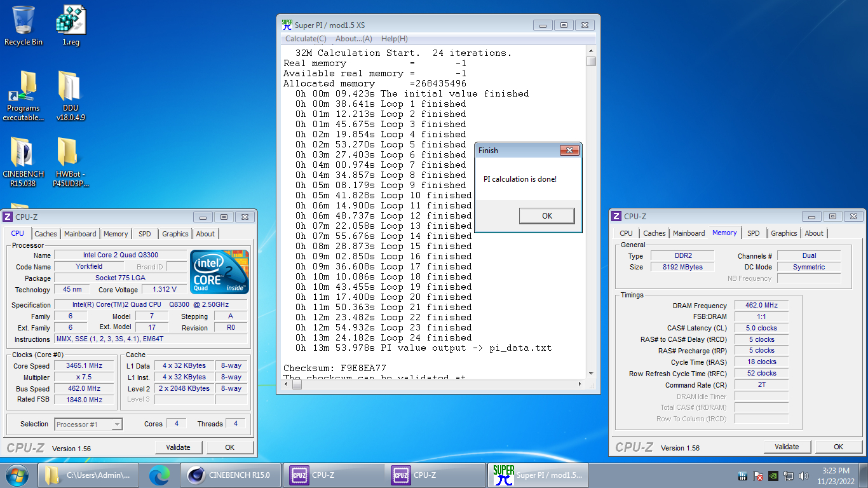
Task: Open Graphics tab in CPU-Z processor window
Action: tap(175, 234)
